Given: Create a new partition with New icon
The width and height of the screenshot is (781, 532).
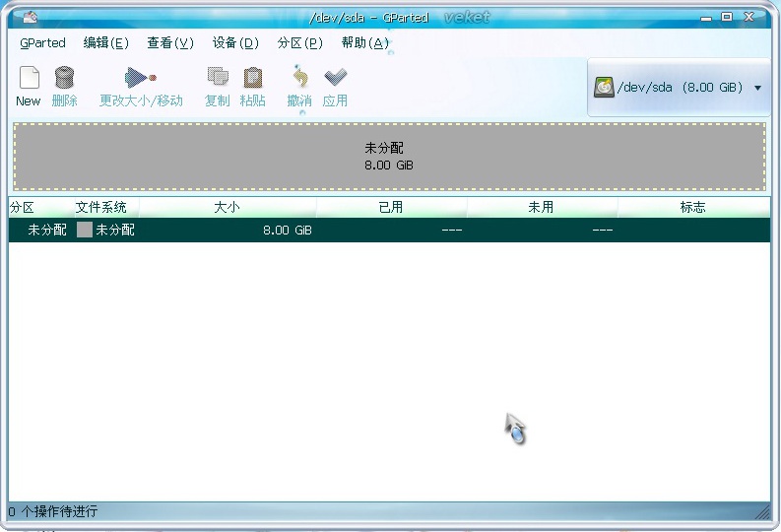Looking at the screenshot, I should coord(29,78).
